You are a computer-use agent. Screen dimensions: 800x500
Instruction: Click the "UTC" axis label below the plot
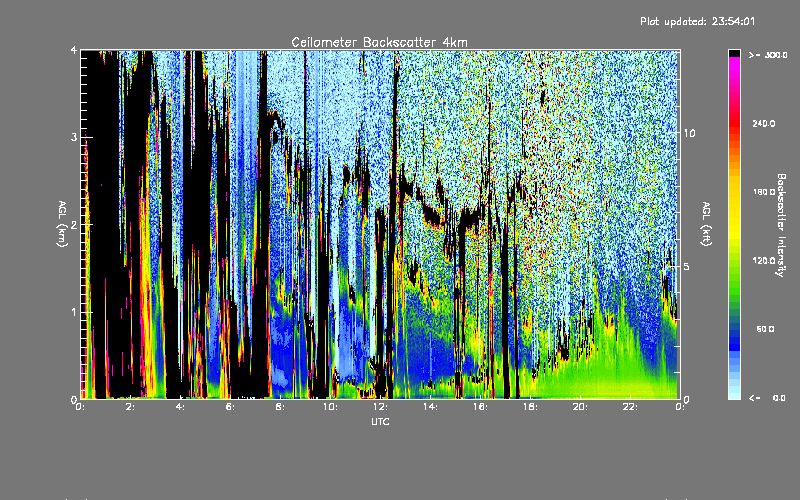click(380, 421)
